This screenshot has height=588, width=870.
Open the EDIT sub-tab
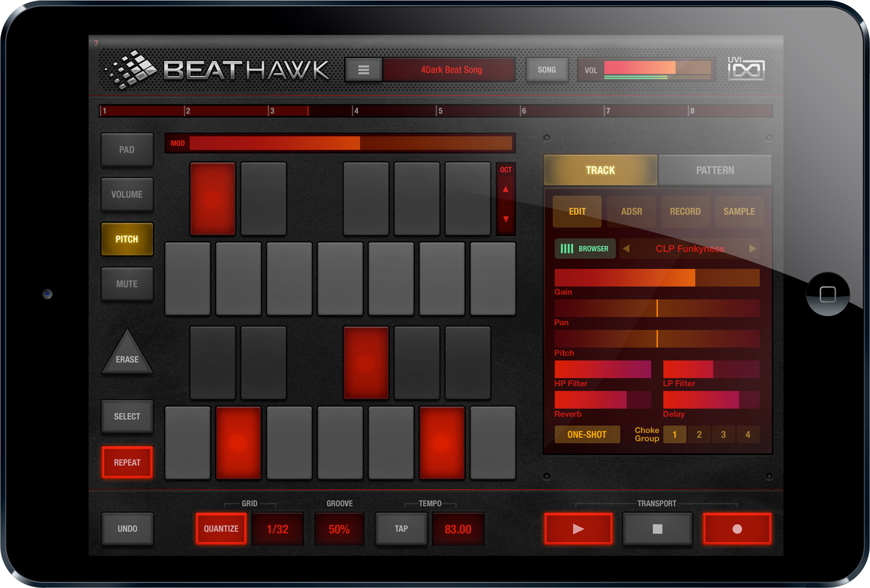pos(577,212)
